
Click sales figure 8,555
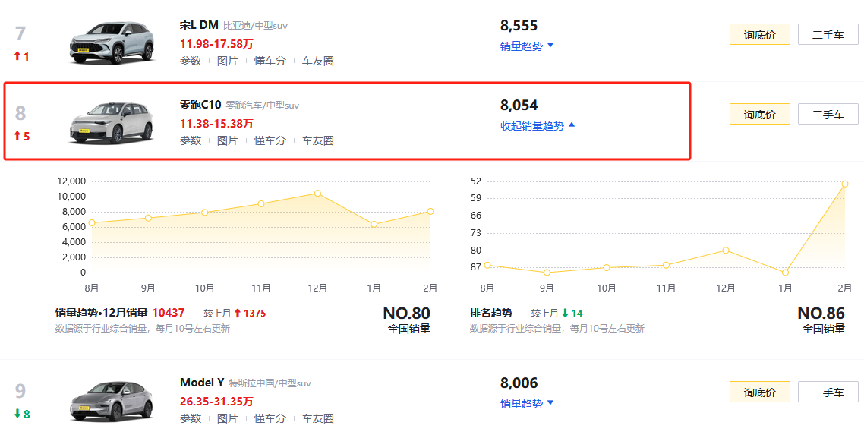tap(519, 25)
